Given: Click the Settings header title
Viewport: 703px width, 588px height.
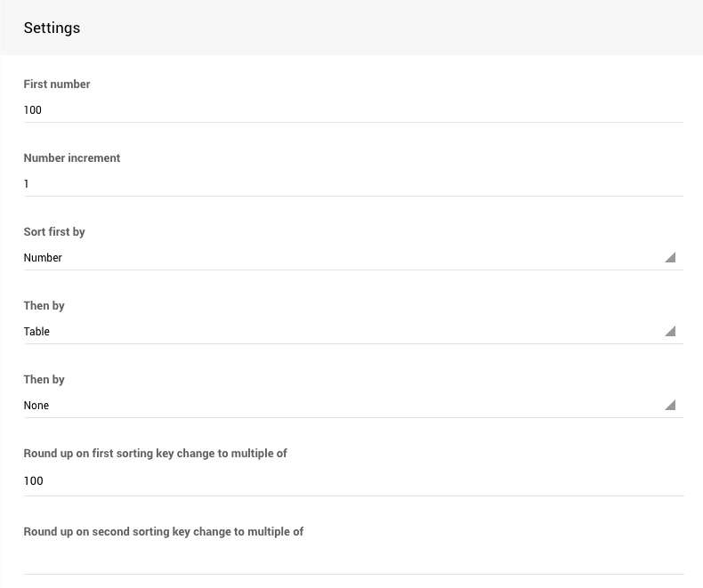Looking at the screenshot, I should pos(52,28).
